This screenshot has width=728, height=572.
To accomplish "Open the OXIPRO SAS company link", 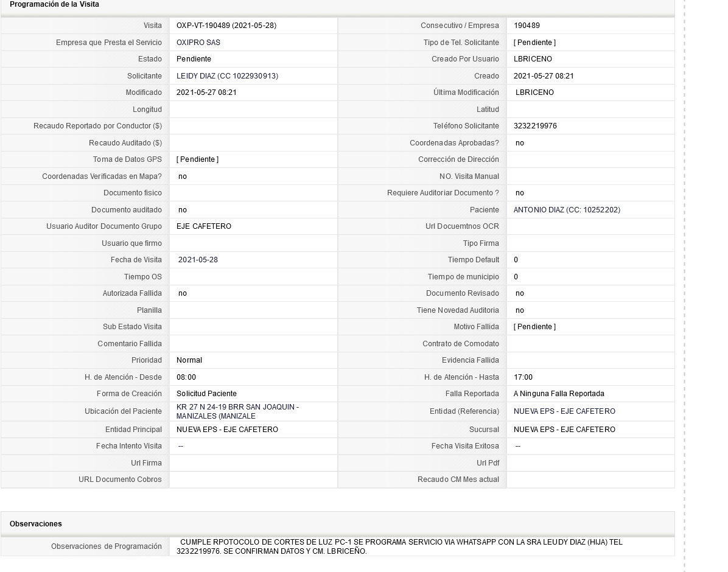I will pyautogui.click(x=198, y=42).
